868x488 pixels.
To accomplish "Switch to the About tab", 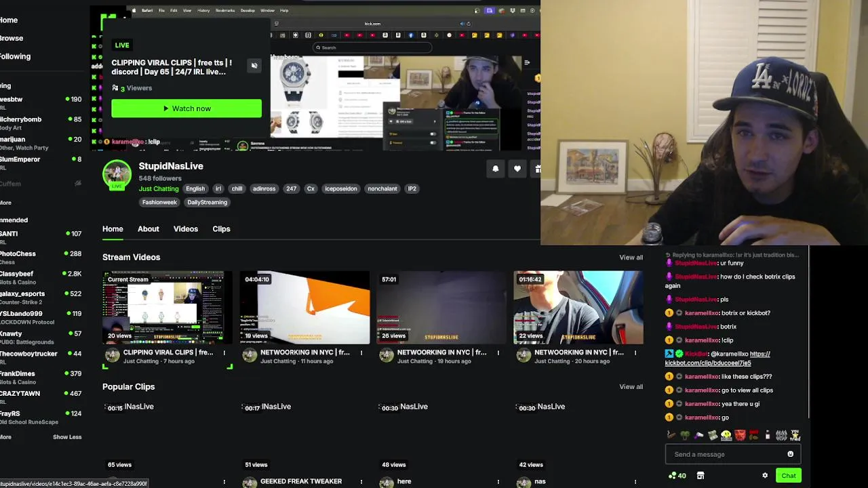I will click(149, 229).
